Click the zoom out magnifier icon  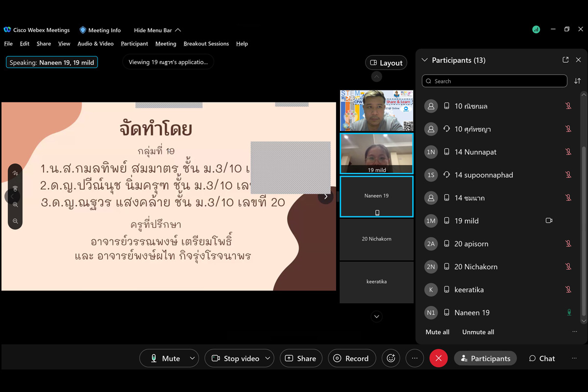pyautogui.click(x=15, y=221)
